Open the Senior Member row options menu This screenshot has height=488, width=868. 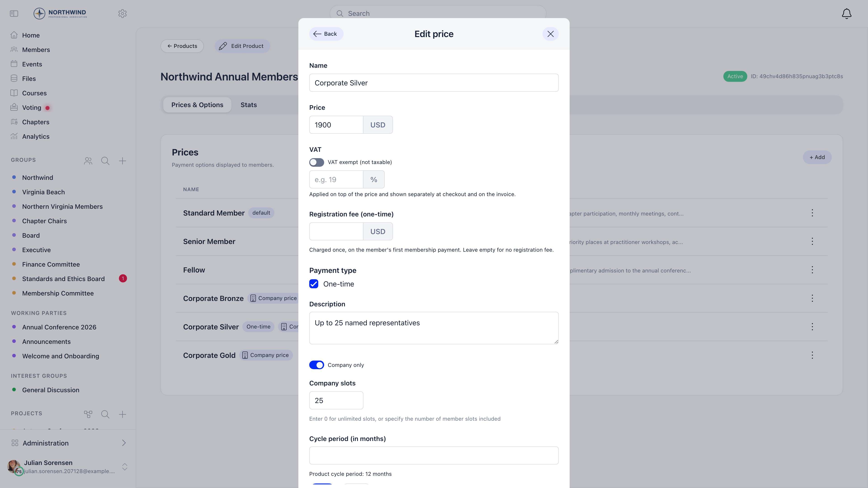(x=812, y=242)
